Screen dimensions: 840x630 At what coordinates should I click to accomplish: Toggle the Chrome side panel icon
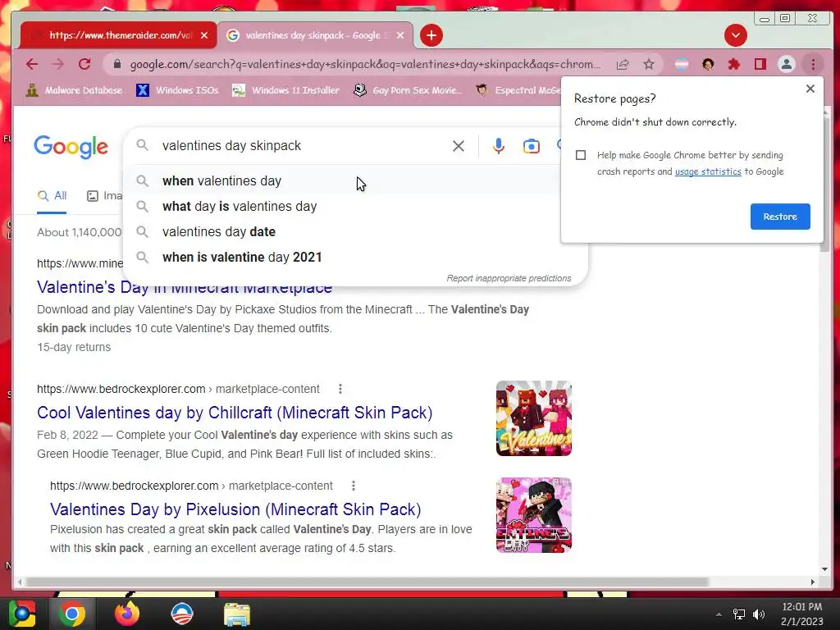760,64
